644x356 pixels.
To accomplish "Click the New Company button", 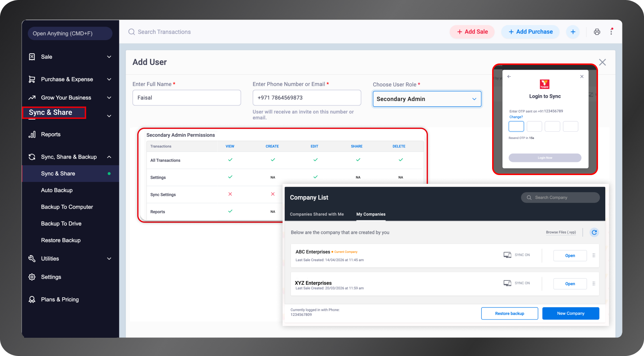I will pos(571,313).
